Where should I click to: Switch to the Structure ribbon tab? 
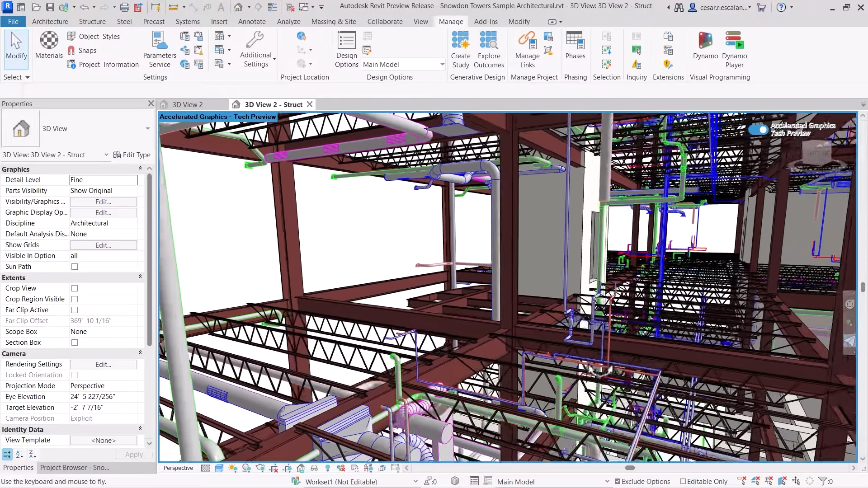tap(92, 21)
